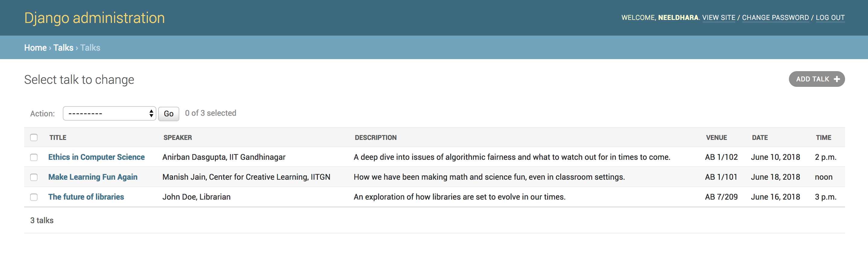Select the Make Learning Fun Again checkbox
The image size is (868, 275).
click(x=34, y=177)
